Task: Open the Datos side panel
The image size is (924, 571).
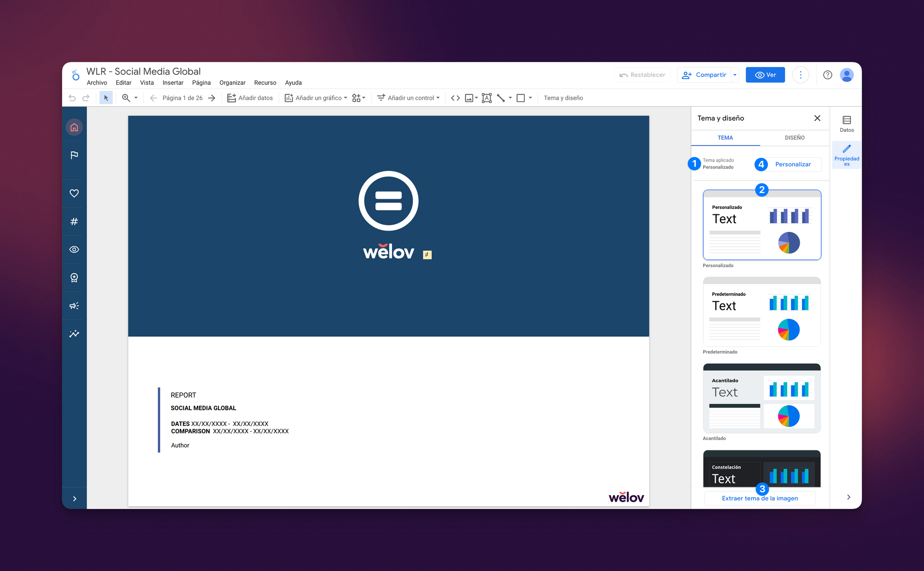Action: [846, 124]
